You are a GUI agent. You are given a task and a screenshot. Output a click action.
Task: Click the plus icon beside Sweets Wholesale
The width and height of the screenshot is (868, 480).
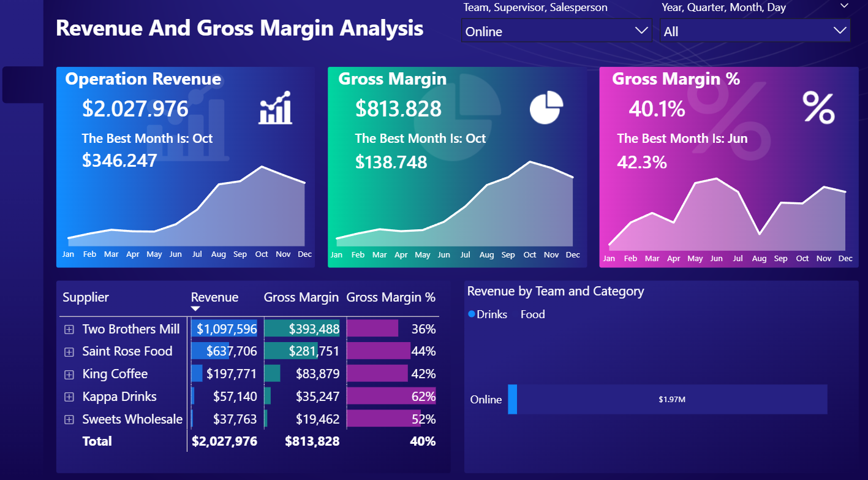(x=68, y=419)
